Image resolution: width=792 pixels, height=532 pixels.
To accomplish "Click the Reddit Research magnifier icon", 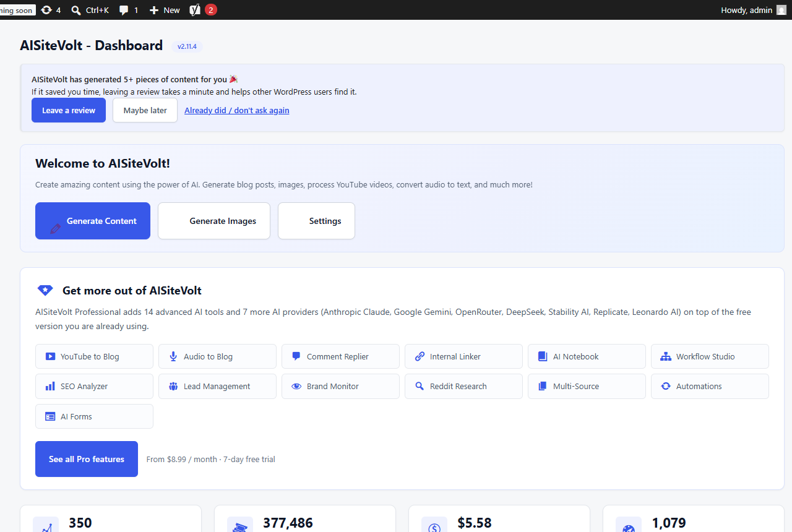I will click(420, 386).
